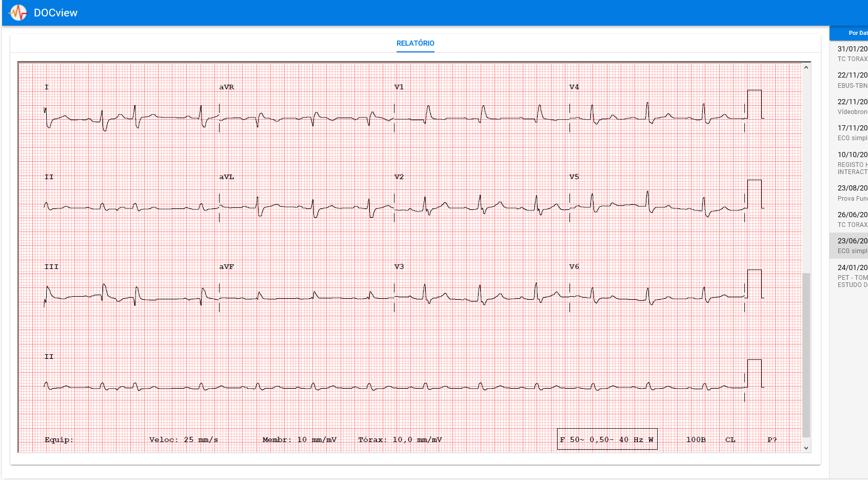Open the 23/08 Prova Funcional entry
The image size is (868, 480).
[852, 193]
